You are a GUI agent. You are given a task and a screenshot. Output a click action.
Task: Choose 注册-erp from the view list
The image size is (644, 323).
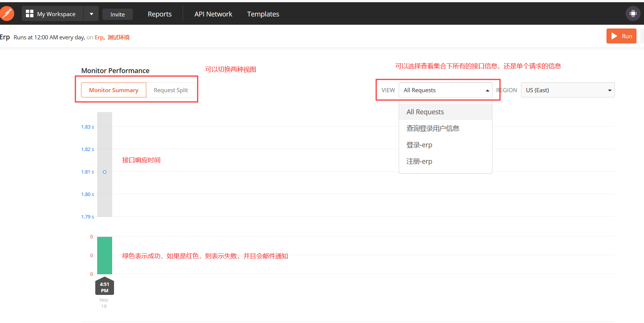(419, 161)
